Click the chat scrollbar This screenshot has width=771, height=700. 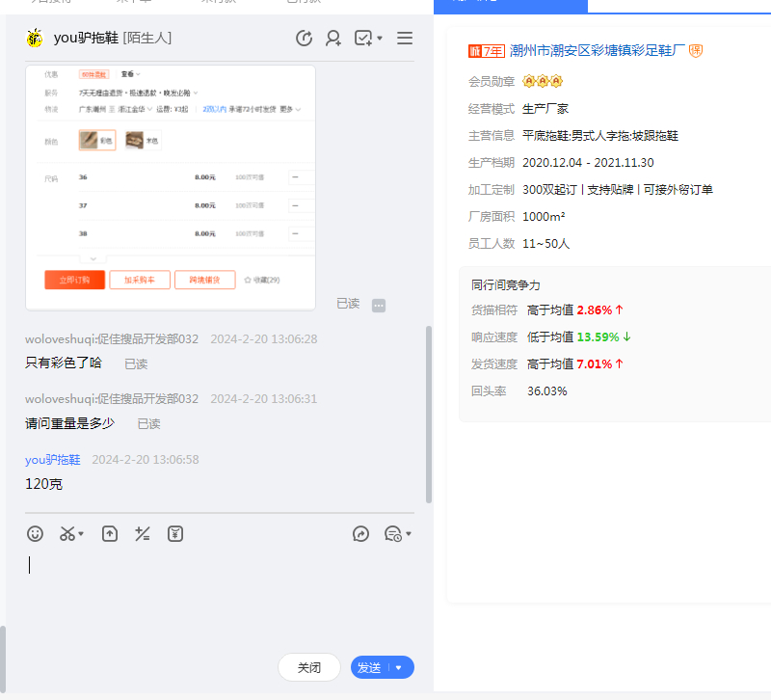click(x=429, y=415)
